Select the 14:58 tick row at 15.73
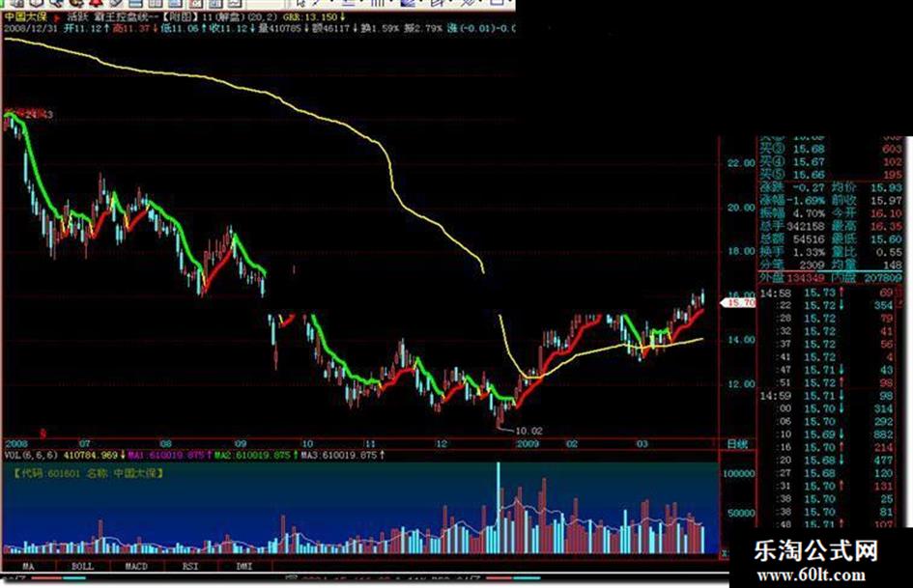Viewport: 913px width, 588px height. [x=827, y=293]
